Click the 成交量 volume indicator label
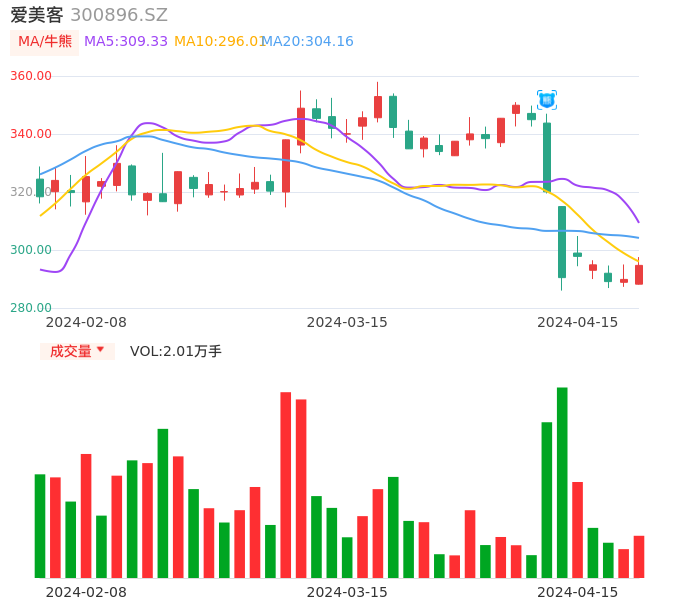686x606 pixels. tap(70, 351)
